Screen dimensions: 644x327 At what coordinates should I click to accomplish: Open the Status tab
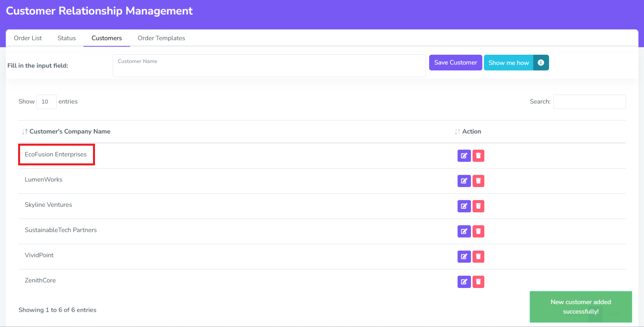pos(66,38)
